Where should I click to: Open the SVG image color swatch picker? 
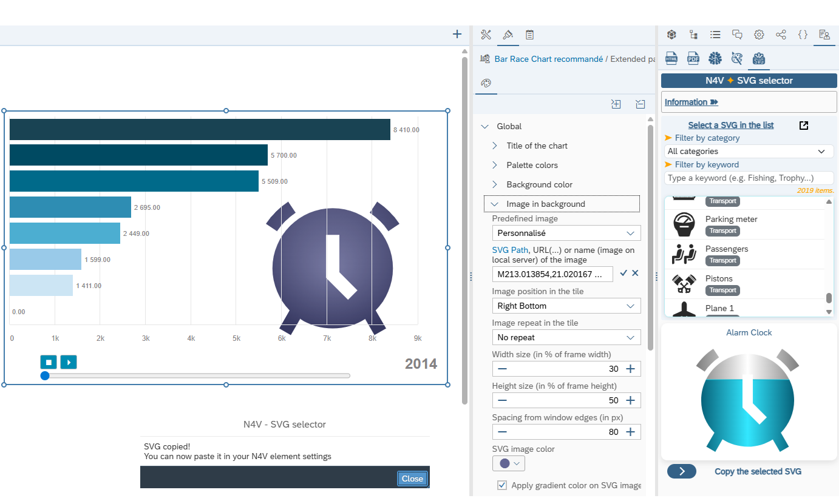pyautogui.click(x=508, y=463)
